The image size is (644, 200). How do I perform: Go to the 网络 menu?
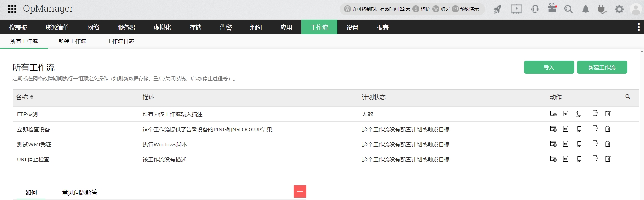click(93, 28)
